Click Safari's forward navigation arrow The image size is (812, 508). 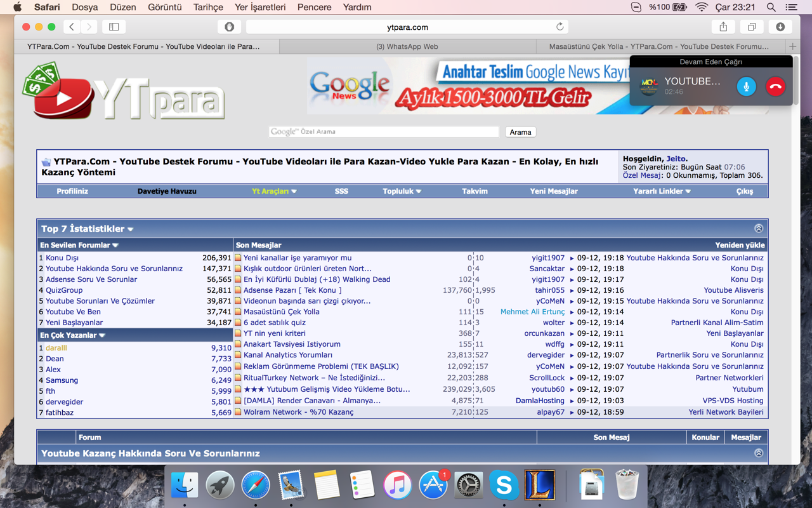tap(89, 27)
